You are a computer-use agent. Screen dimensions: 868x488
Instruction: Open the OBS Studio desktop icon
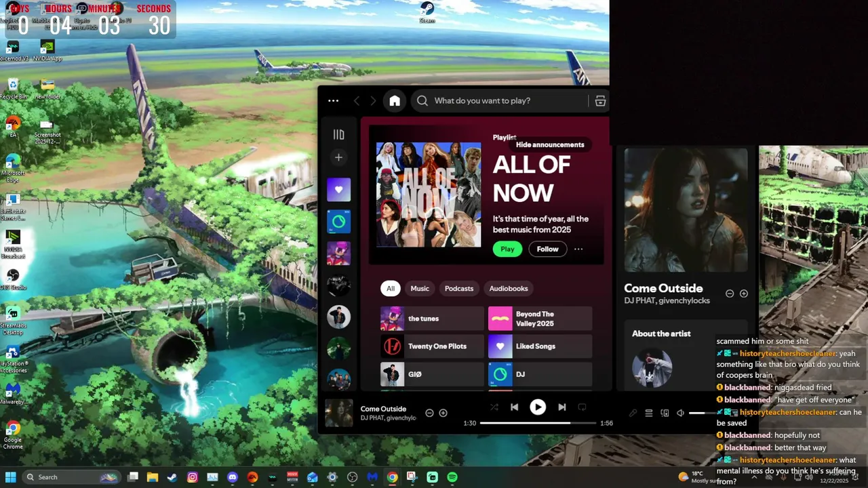(x=13, y=279)
